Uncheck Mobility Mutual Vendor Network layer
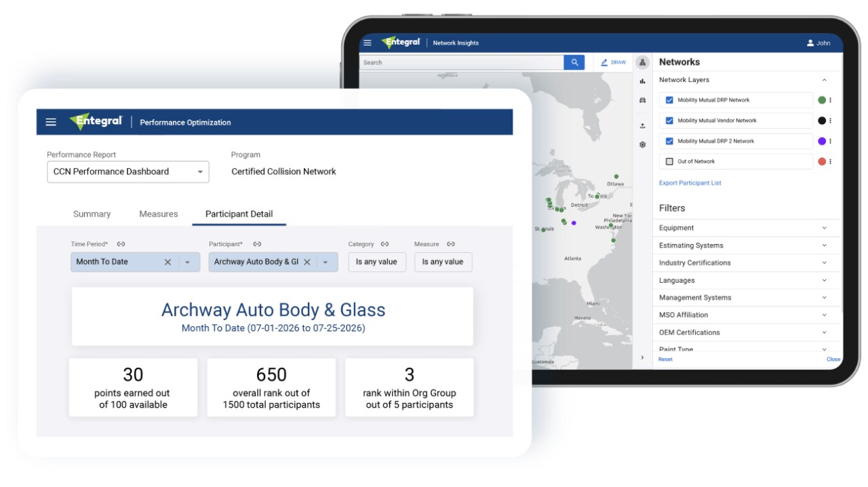The width and height of the screenshot is (868, 487). tap(669, 121)
